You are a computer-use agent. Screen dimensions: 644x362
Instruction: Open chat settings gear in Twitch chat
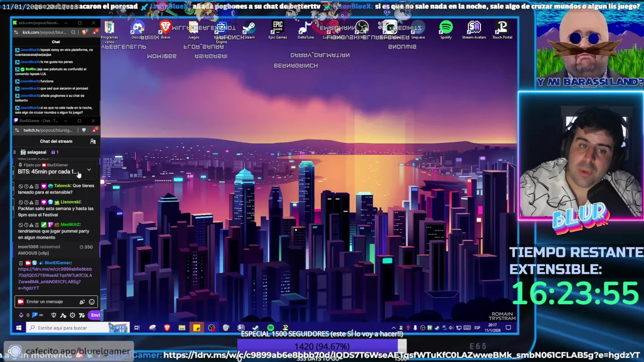72,315
